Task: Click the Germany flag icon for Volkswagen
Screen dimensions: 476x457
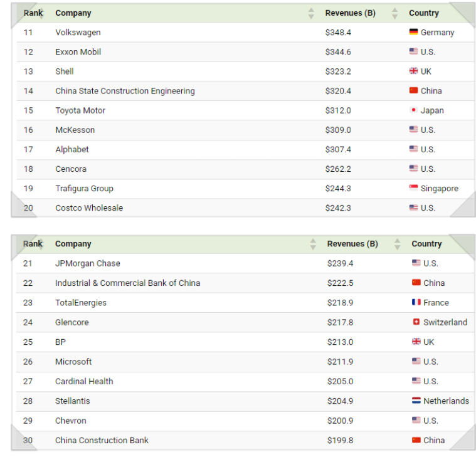Action: click(x=413, y=31)
